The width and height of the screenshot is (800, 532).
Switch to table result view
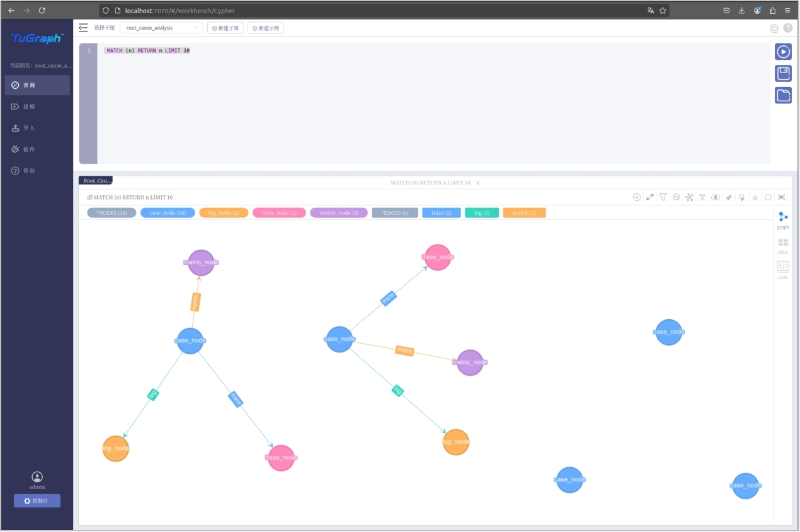(x=783, y=246)
